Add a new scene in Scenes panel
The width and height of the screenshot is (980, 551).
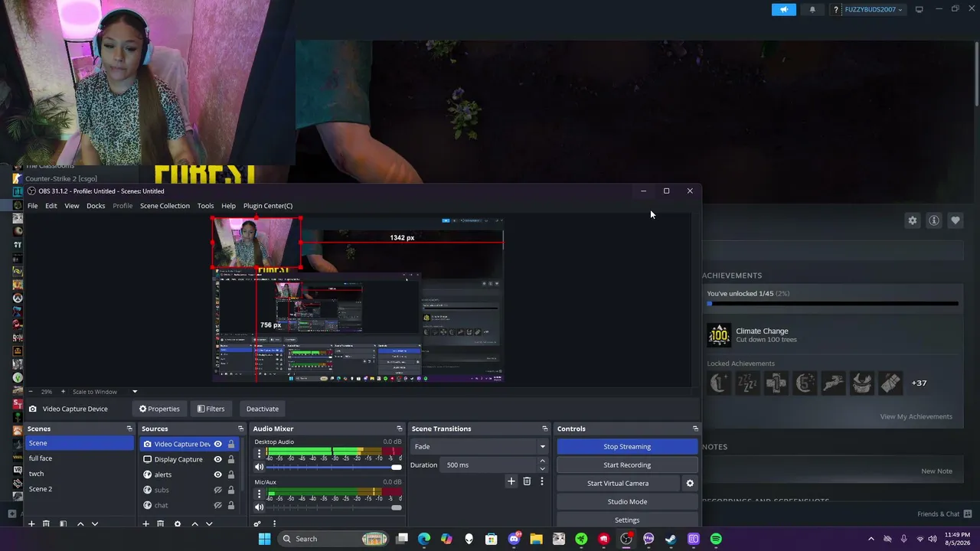(31, 524)
